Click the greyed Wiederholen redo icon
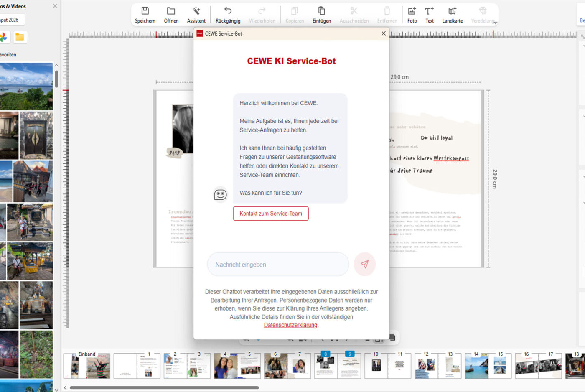 click(x=262, y=11)
